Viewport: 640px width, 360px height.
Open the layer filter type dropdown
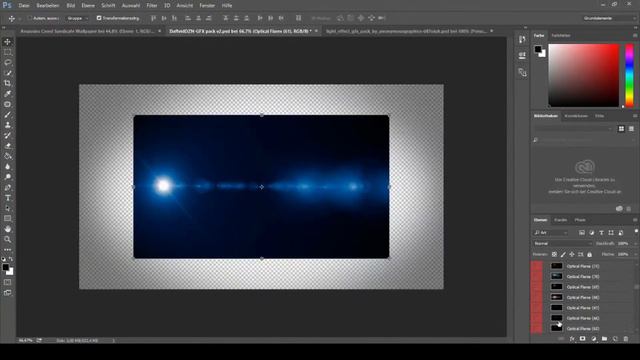tap(551, 232)
